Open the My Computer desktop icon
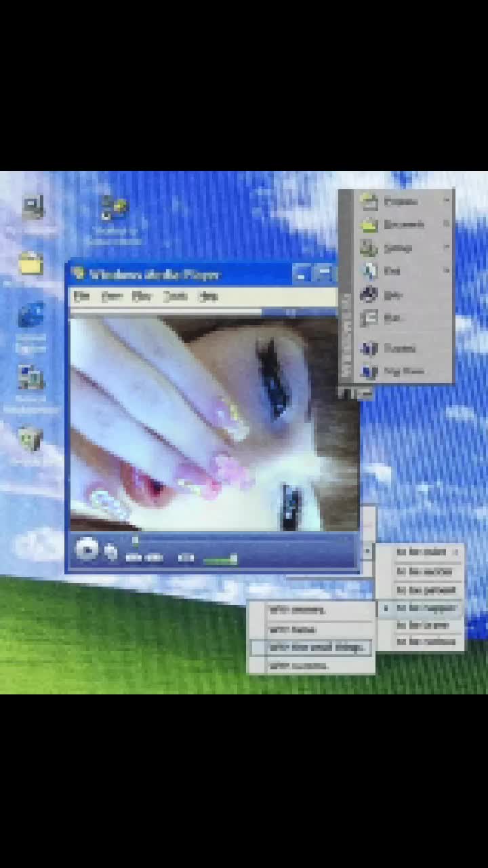The width and height of the screenshot is (488, 868). (33, 208)
